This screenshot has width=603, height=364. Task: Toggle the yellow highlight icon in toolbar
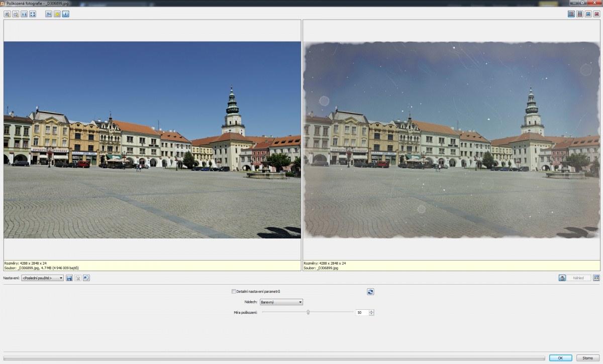click(57, 14)
